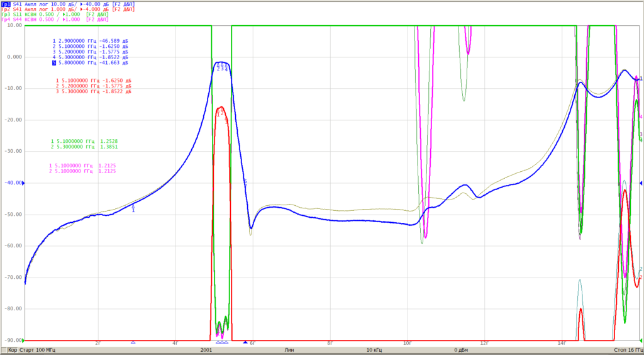Edit the Старт 100 МГц start frequency field
The width and height of the screenshot is (644, 355).
point(37,350)
